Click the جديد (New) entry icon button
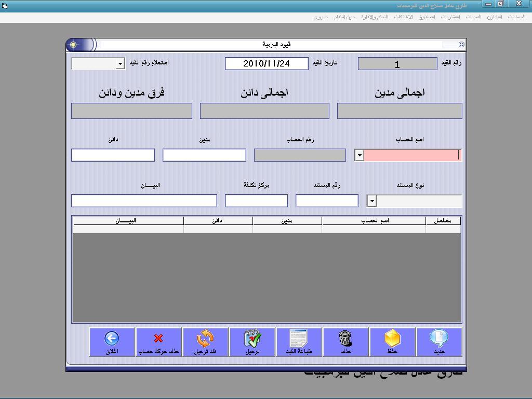Image resolution: width=532 pixels, height=399 pixels. [x=439, y=342]
